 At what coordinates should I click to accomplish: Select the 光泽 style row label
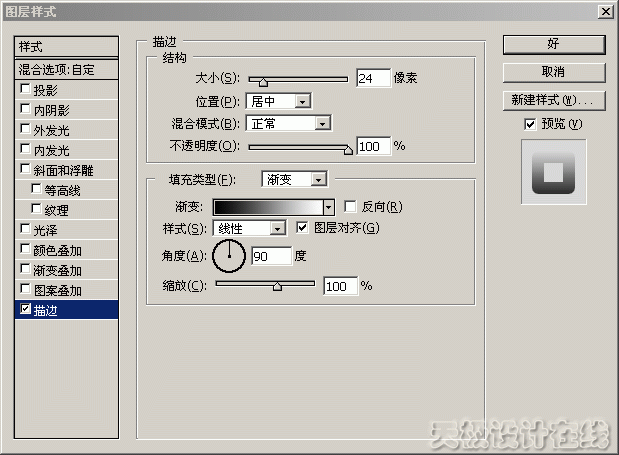[x=45, y=230]
